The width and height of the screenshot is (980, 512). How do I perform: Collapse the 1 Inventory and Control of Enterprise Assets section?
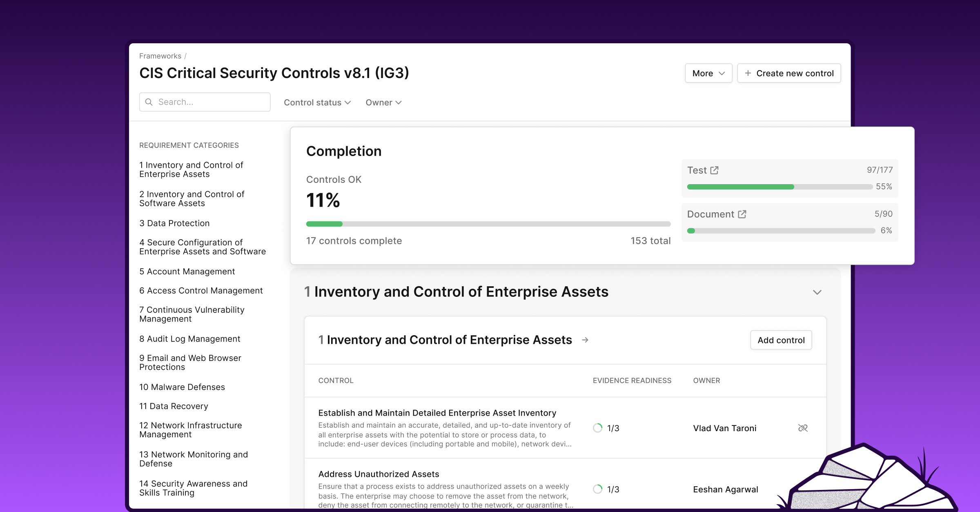817,292
